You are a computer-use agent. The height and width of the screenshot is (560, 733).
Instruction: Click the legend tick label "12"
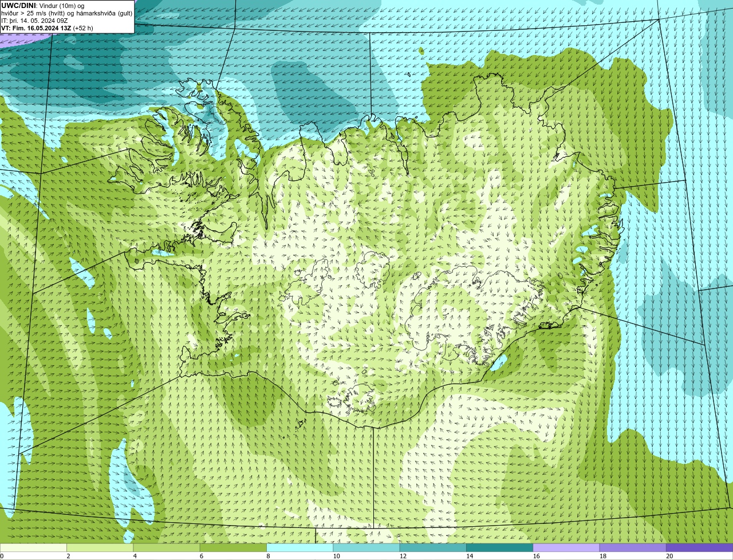point(403,556)
